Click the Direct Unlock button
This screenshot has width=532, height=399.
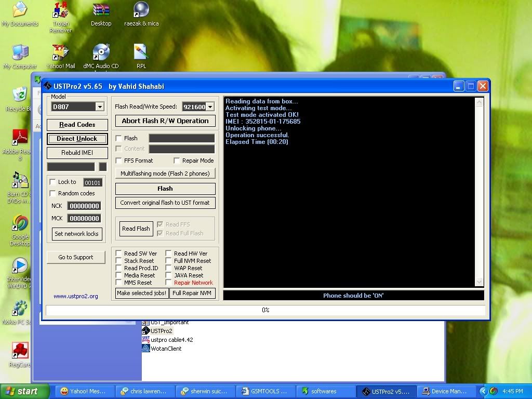[77, 139]
